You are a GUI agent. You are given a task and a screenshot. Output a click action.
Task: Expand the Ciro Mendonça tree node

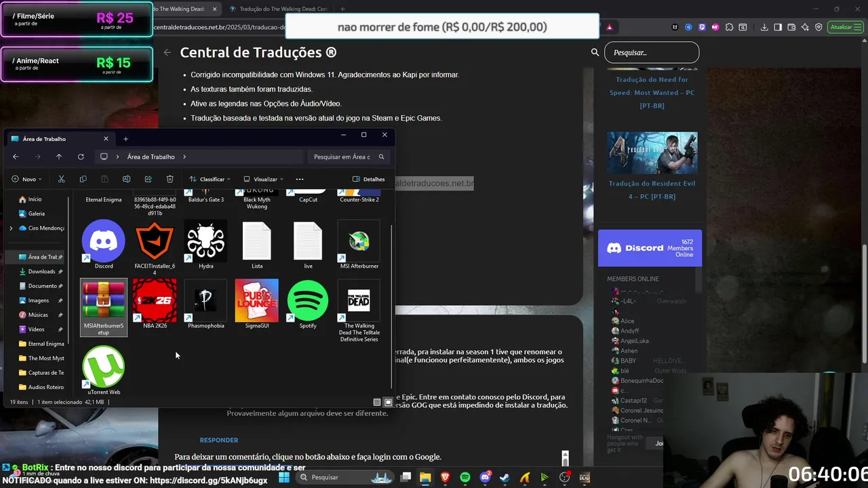click(11, 228)
